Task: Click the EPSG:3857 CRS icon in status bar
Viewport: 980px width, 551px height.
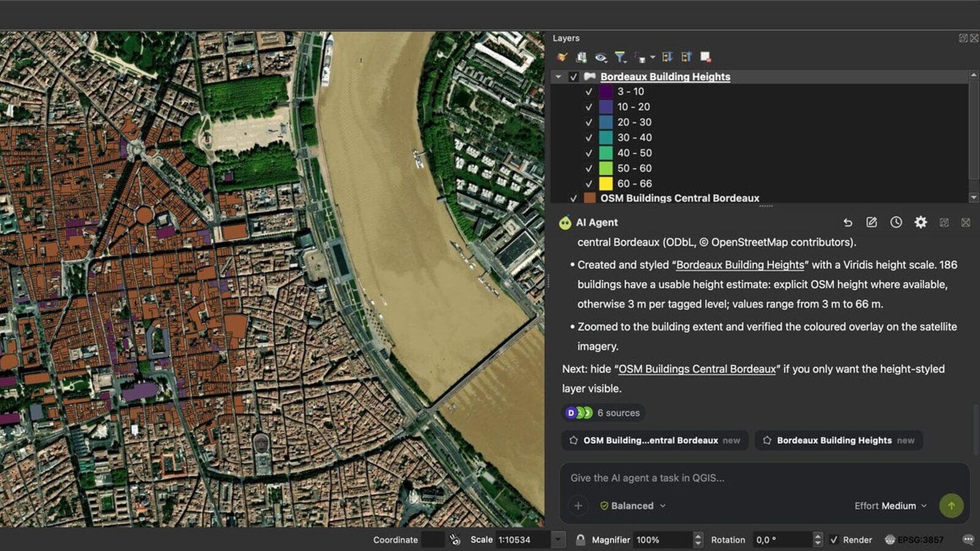Action: tap(890, 539)
